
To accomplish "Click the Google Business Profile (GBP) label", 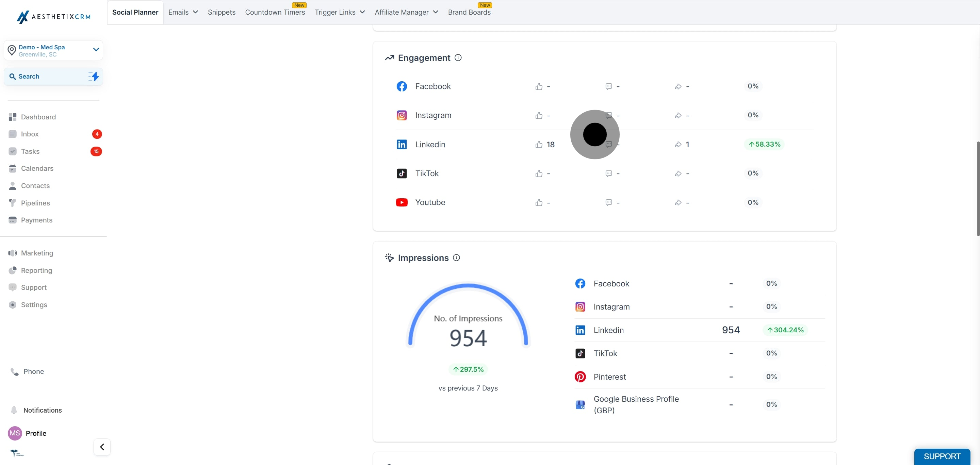I will coord(636,404).
